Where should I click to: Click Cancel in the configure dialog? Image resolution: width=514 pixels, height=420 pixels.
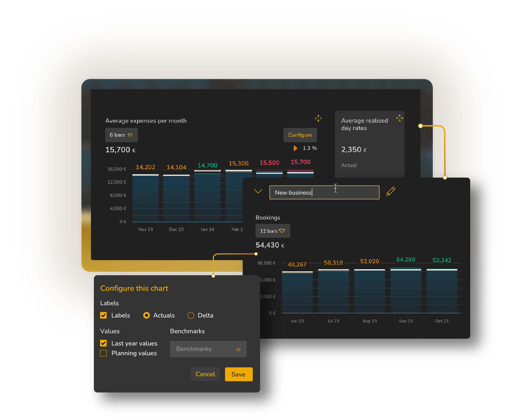(x=205, y=374)
